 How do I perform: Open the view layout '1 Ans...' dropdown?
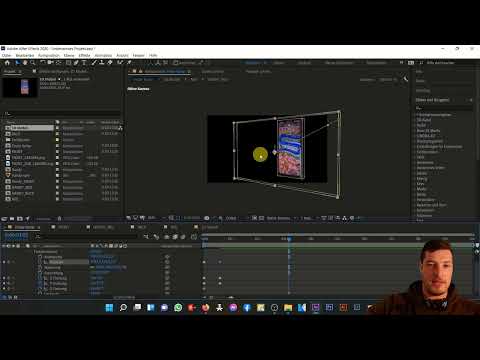308,218
